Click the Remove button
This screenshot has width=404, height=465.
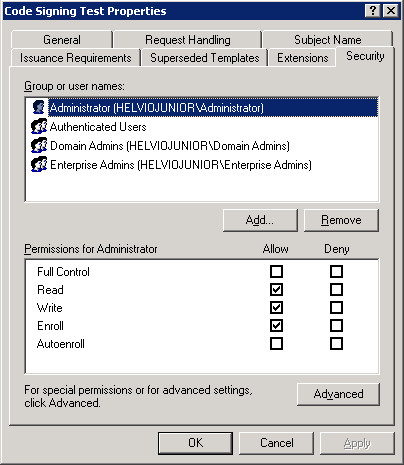341,220
